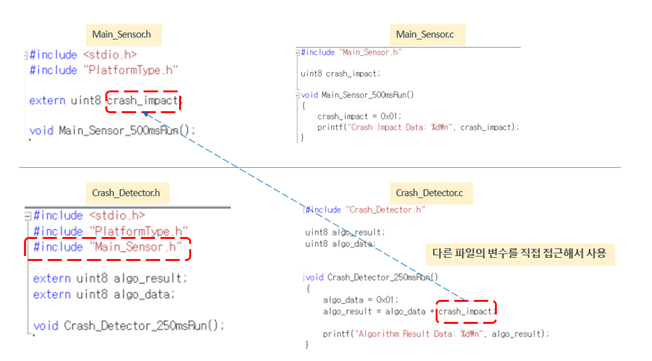Image resolution: width=652 pixels, height=361 pixels.
Task: Click '#include "Main_Sensor.h"' line in Main_Sensor.c
Action: click(351, 52)
